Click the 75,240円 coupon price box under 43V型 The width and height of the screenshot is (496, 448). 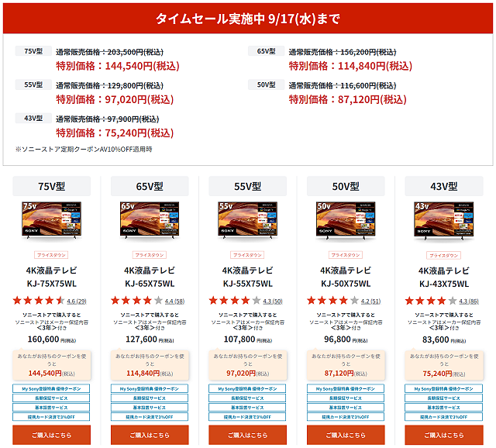(x=444, y=365)
